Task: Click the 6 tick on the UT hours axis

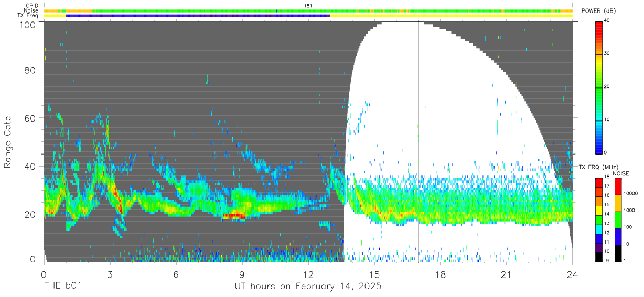Action: tap(176, 274)
